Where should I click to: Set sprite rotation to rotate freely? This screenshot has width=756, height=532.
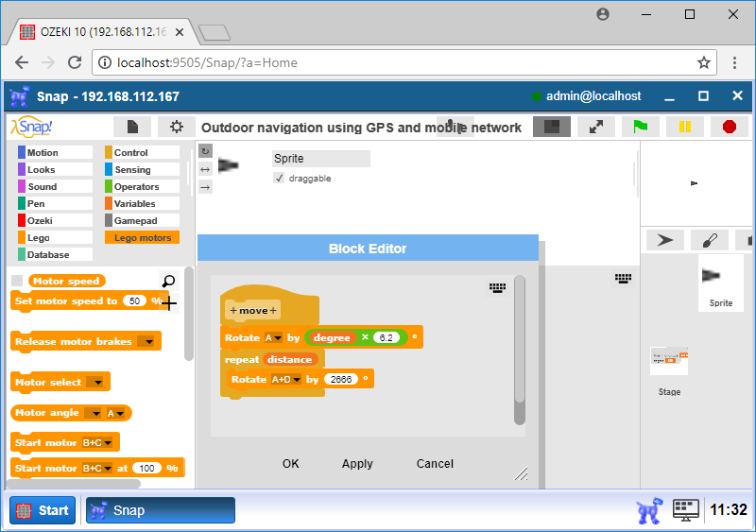tap(205, 151)
